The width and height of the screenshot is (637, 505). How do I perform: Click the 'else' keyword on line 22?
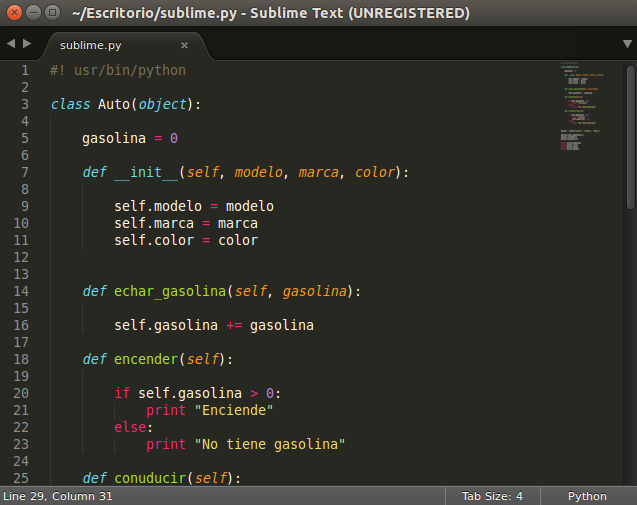(x=130, y=427)
